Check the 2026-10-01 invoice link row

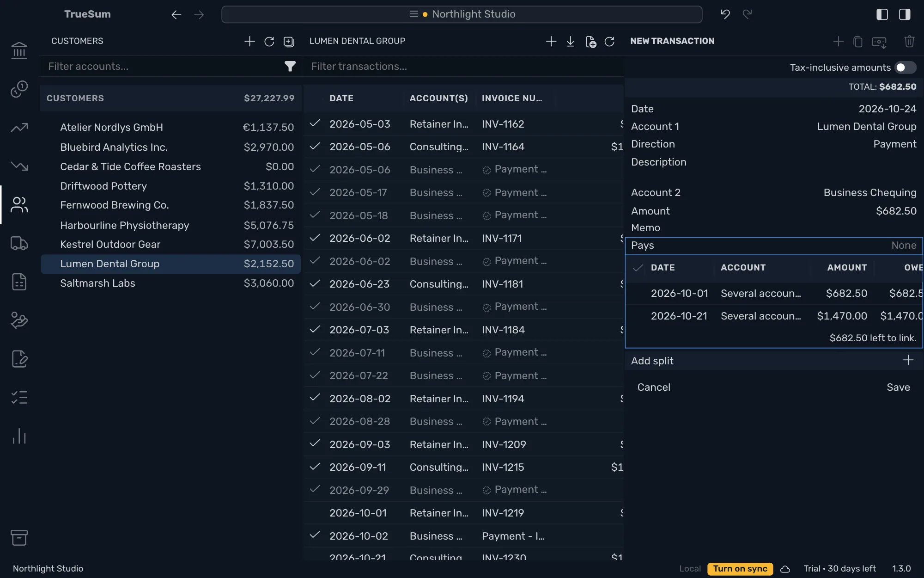774,293
